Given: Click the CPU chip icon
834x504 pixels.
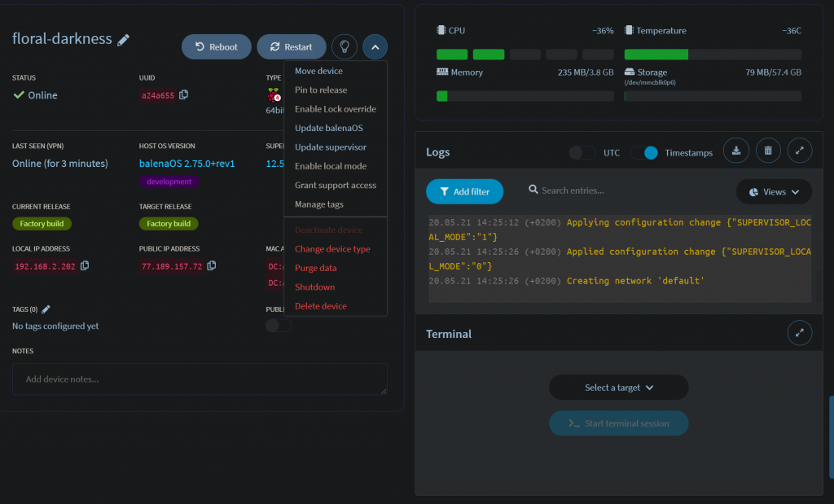Looking at the screenshot, I should 441,30.
